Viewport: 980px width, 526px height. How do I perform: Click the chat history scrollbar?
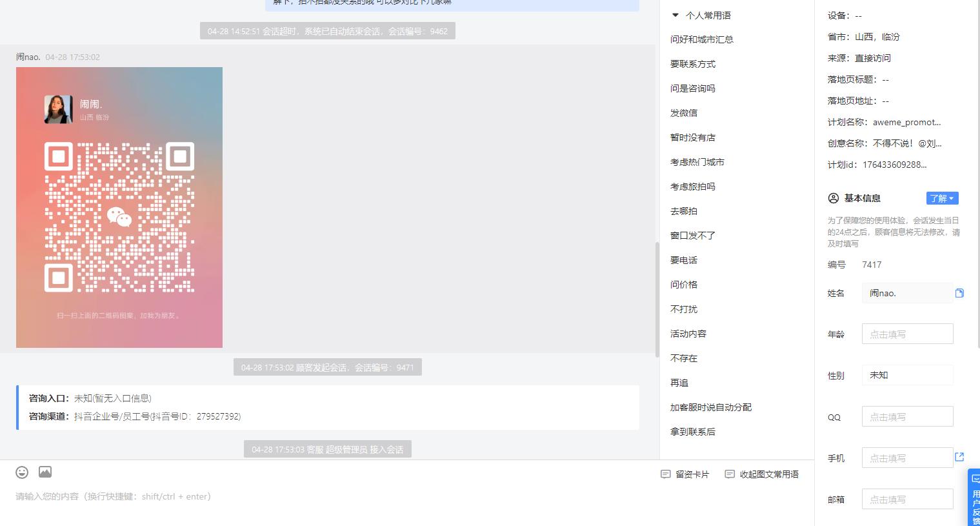657,300
